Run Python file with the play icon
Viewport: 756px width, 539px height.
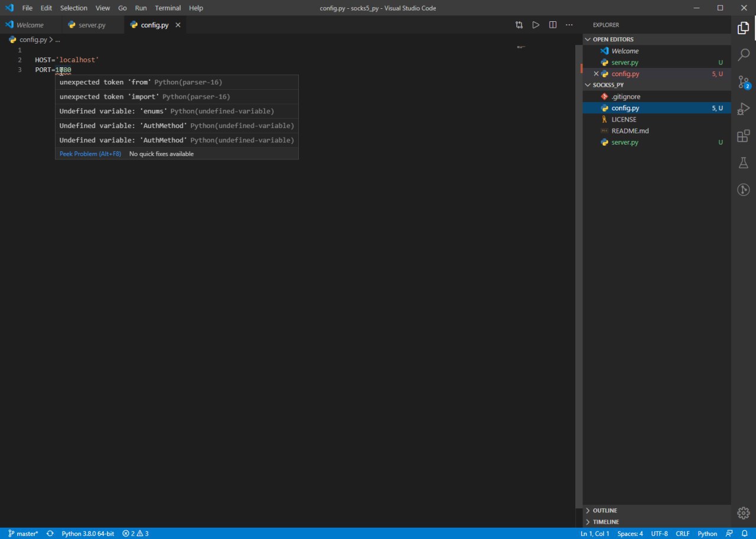coord(536,25)
